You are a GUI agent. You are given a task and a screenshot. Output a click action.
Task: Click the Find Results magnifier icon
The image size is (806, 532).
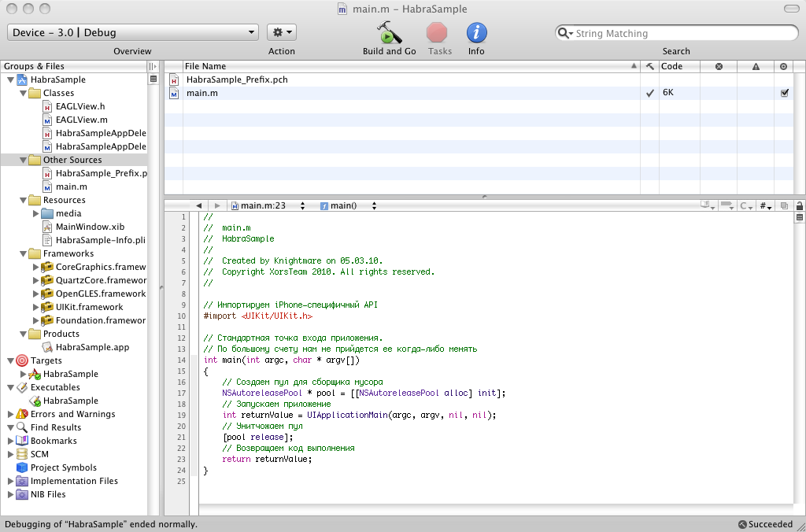point(22,427)
